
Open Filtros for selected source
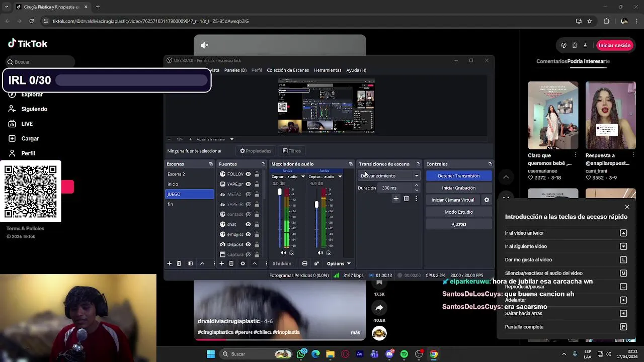pyautogui.click(x=292, y=151)
